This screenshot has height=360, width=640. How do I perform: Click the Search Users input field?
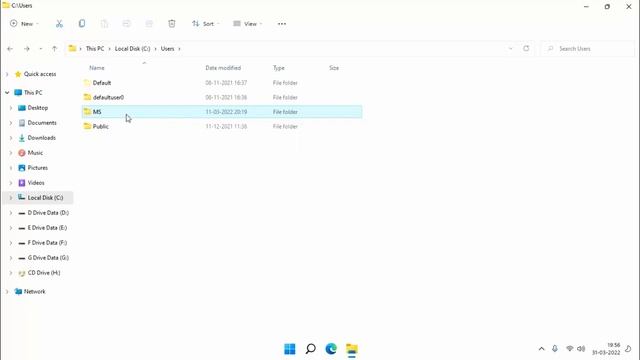[x=587, y=49]
